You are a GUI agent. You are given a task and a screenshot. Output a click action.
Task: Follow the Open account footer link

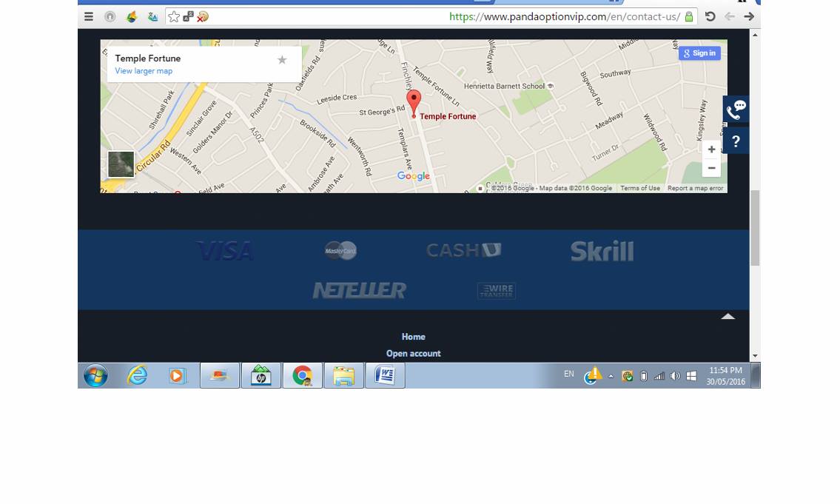click(x=413, y=354)
